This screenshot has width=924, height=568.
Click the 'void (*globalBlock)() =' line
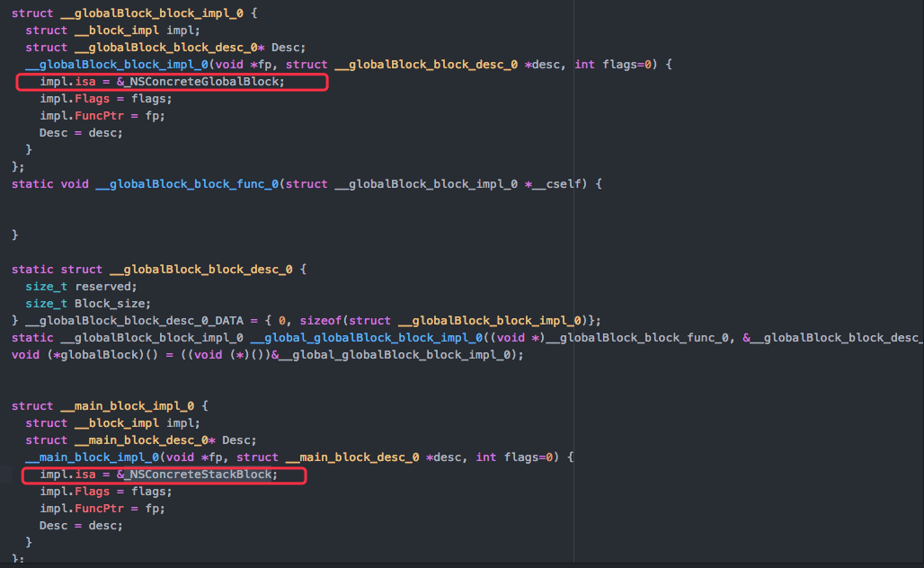coord(268,355)
